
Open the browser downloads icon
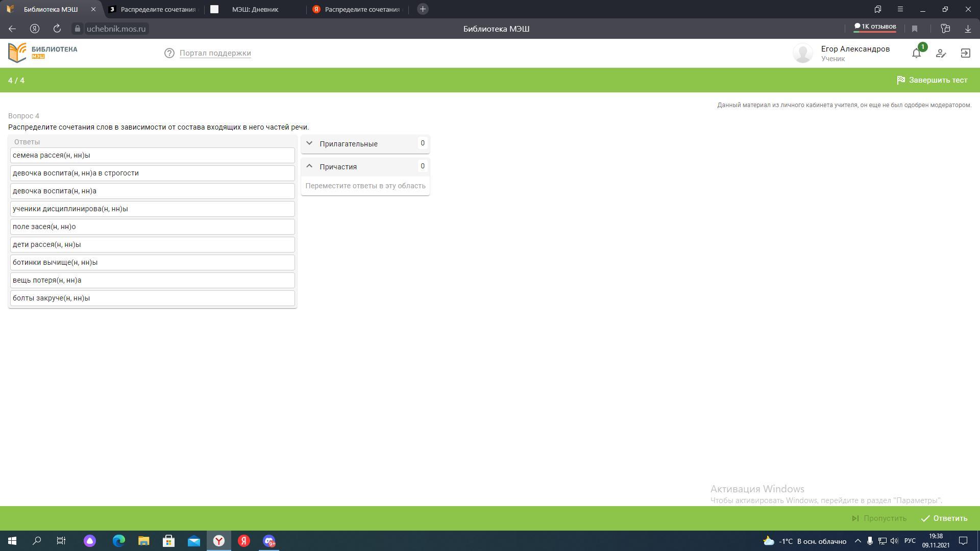point(968,29)
